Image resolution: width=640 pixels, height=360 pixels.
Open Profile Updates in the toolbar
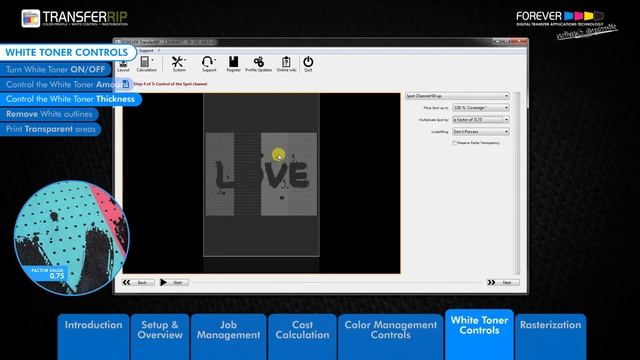[x=258, y=64]
